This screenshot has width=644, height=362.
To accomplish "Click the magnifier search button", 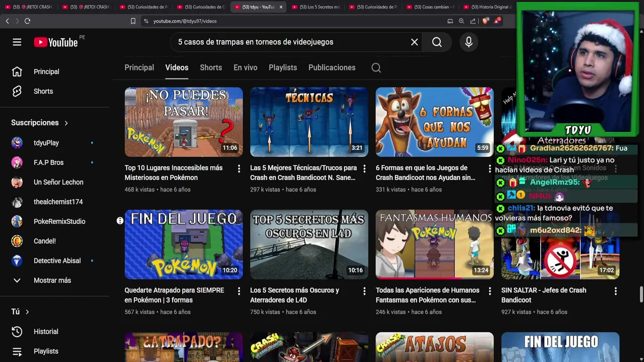I will (437, 42).
